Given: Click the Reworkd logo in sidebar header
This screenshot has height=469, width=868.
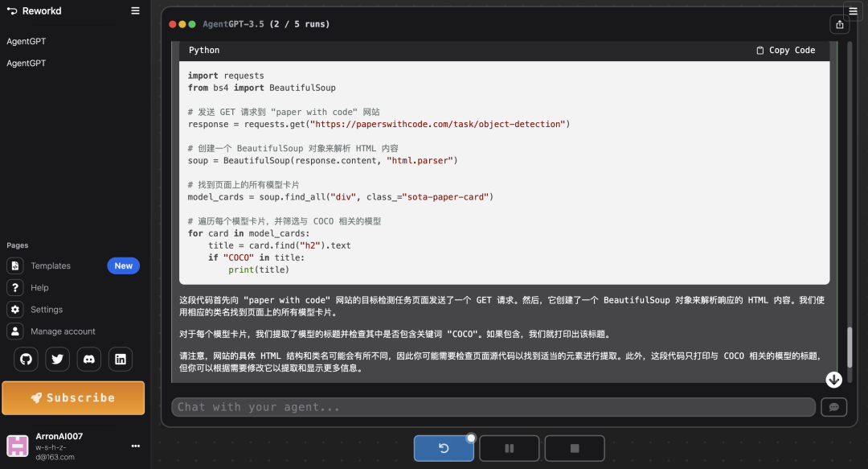Looking at the screenshot, I should [x=34, y=11].
